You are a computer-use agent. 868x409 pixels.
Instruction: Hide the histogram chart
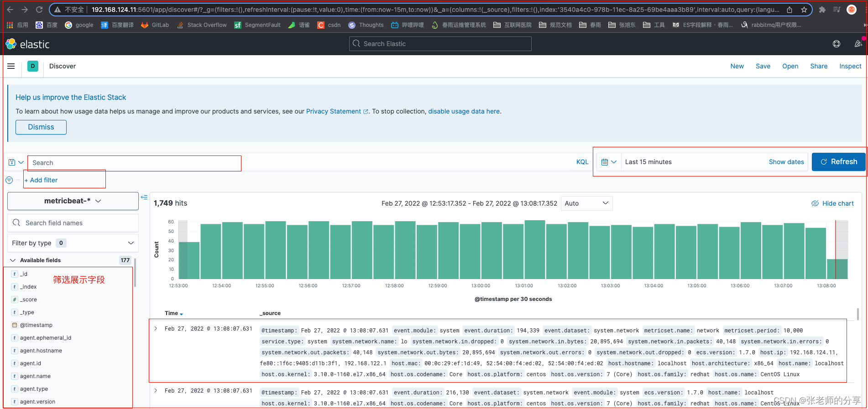832,203
